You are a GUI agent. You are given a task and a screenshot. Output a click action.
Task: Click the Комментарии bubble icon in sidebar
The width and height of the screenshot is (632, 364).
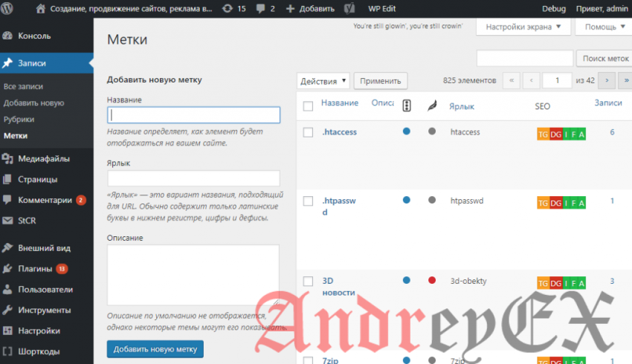(x=7, y=200)
